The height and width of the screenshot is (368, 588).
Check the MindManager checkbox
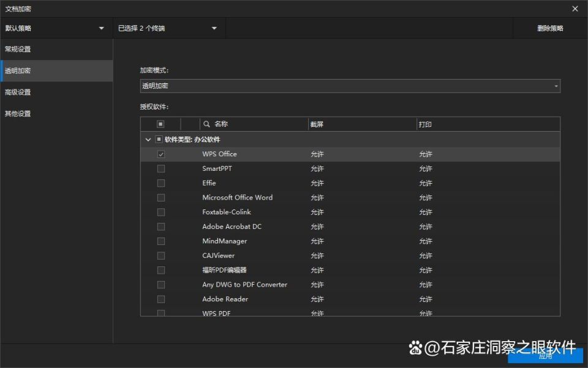[x=161, y=241]
